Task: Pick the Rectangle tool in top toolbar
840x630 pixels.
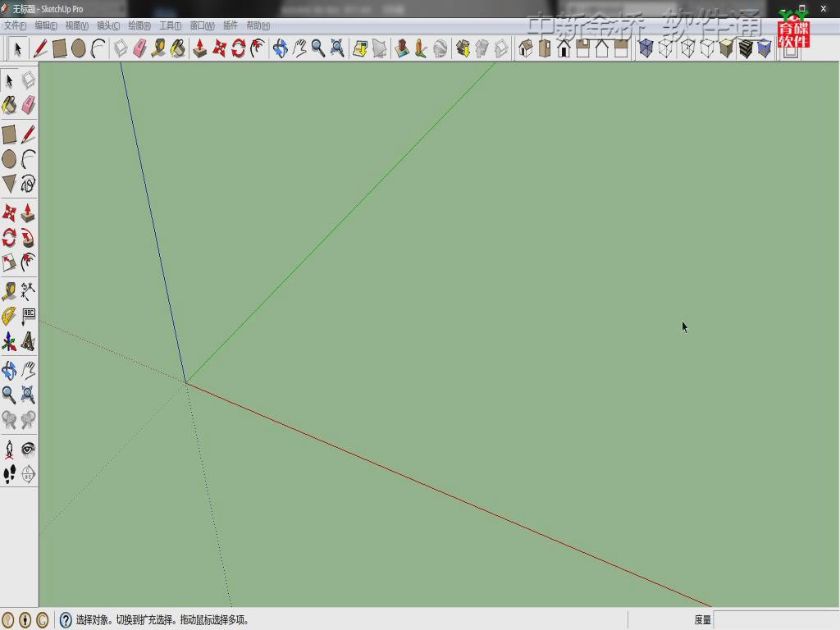Action: pos(59,48)
